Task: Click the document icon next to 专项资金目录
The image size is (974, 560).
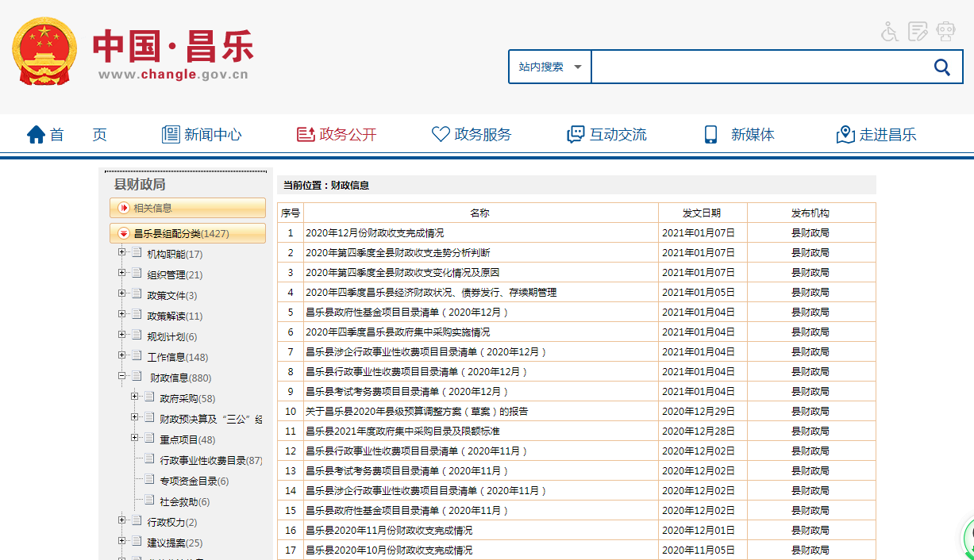Action: [x=149, y=480]
